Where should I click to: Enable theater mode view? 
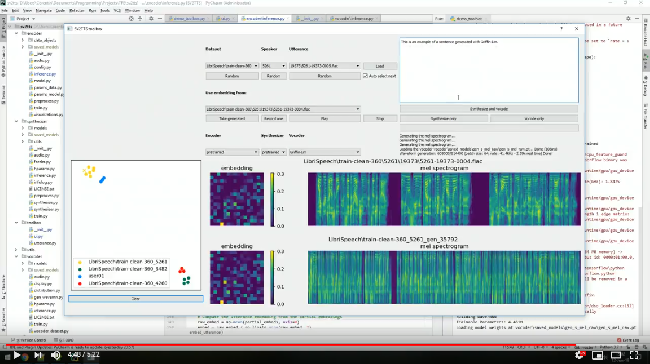(x=616, y=355)
